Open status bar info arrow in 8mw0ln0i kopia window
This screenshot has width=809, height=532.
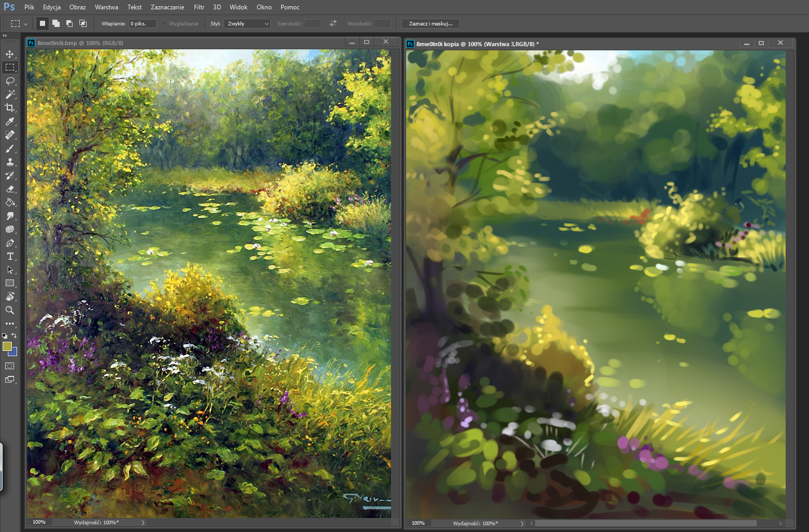[x=522, y=524]
